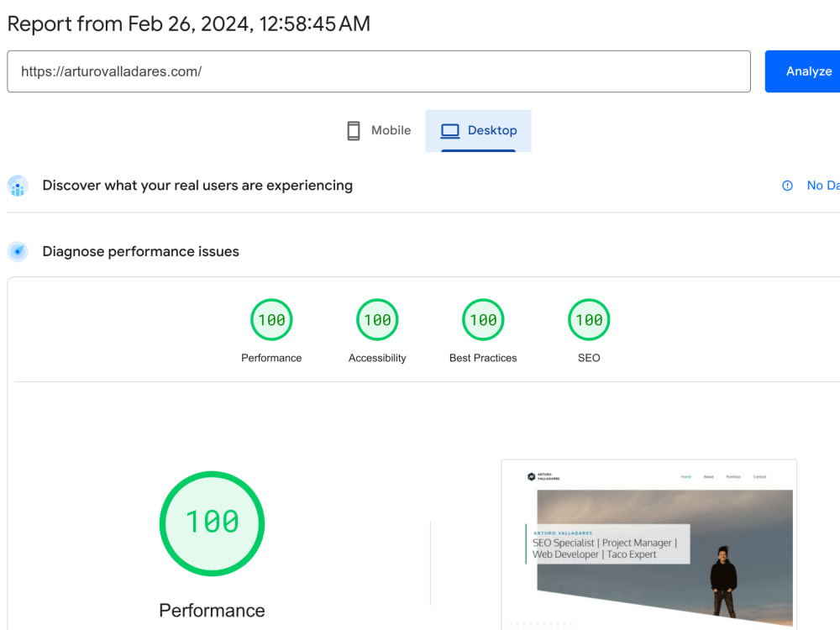Click the report date heading text
This screenshot has width=840, height=630.
188,24
